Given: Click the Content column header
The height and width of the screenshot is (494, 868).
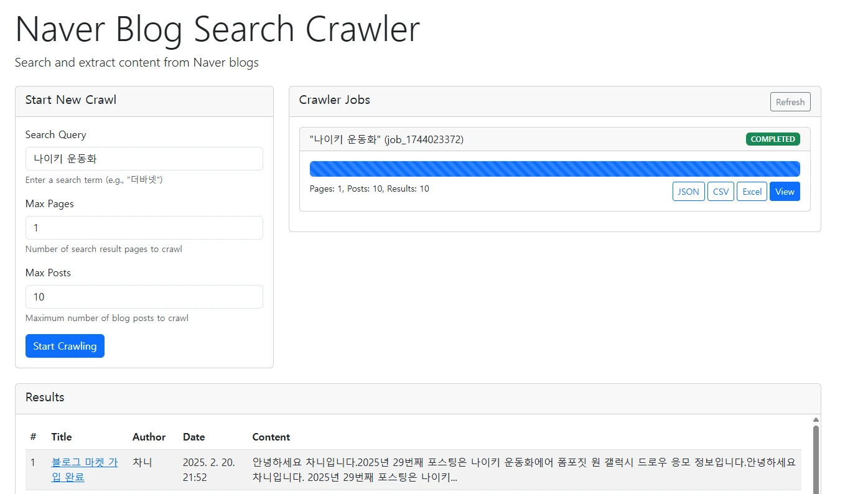Looking at the screenshot, I should (x=271, y=437).
